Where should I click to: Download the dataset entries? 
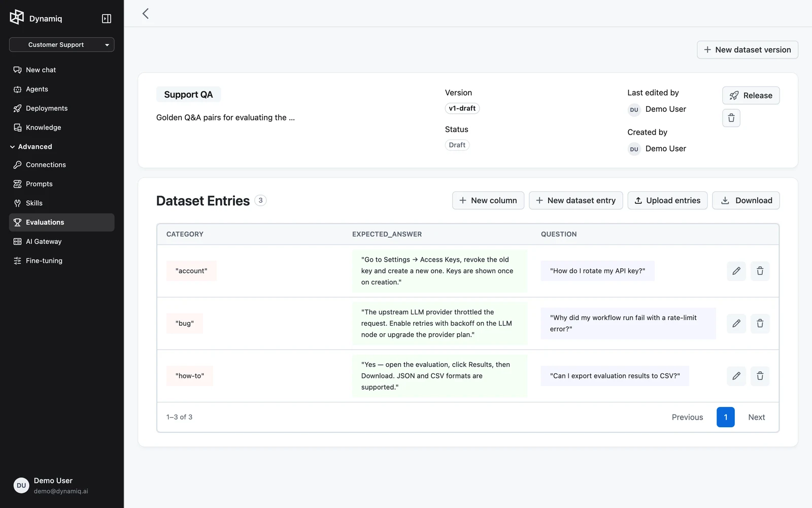click(x=746, y=201)
